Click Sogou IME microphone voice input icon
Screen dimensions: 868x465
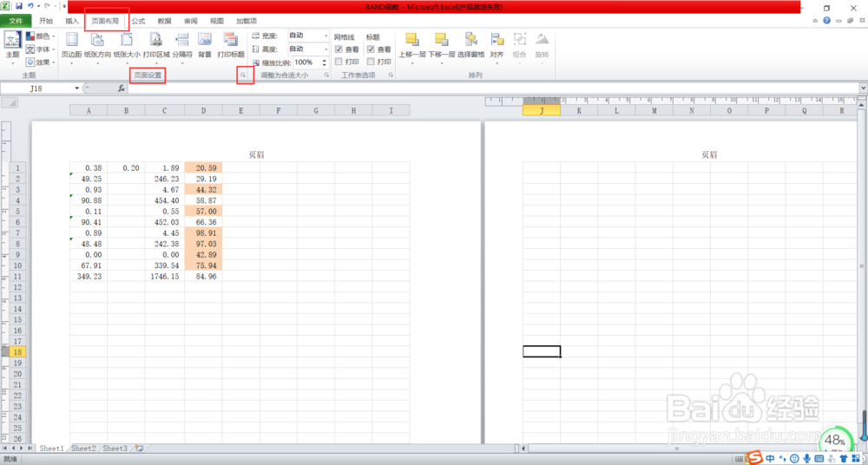click(x=807, y=458)
